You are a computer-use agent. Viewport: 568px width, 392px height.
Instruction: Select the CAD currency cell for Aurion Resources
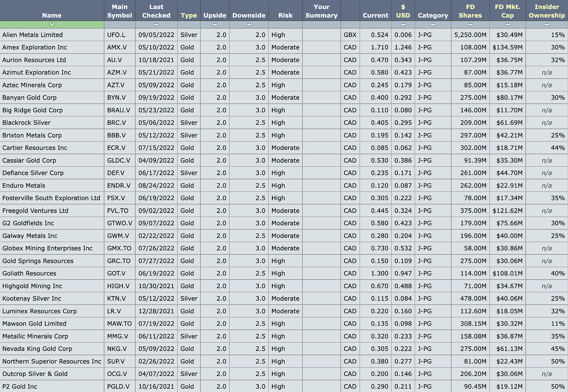point(350,60)
